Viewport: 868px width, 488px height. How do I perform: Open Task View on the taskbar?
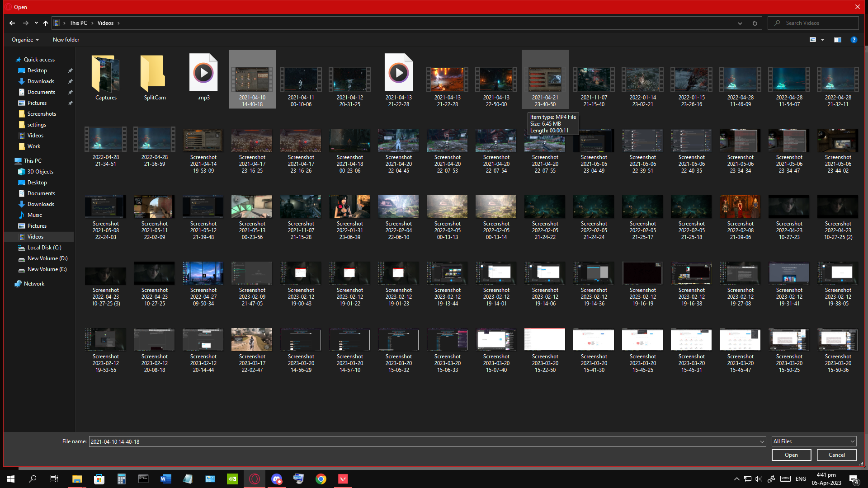coord(54,479)
